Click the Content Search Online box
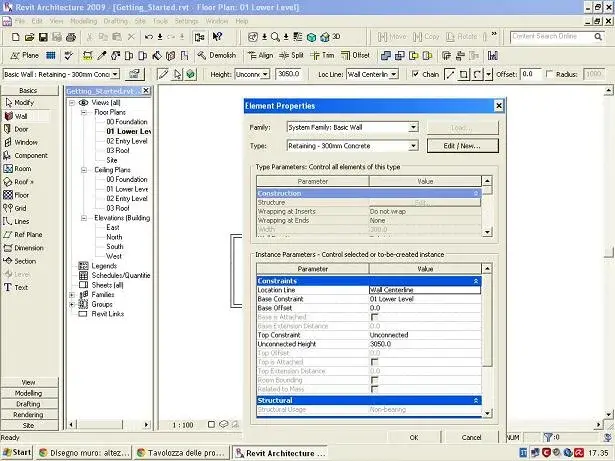615x461 pixels. tap(556, 36)
